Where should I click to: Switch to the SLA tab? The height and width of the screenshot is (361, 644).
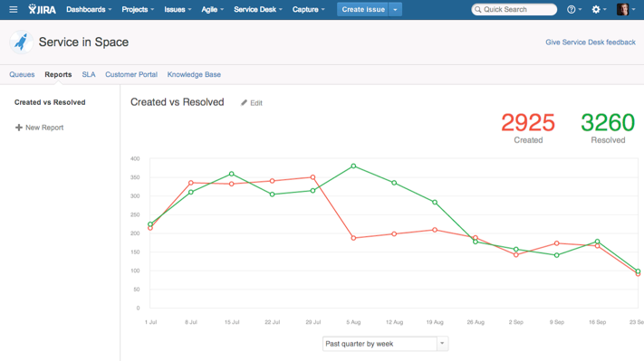coord(89,75)
